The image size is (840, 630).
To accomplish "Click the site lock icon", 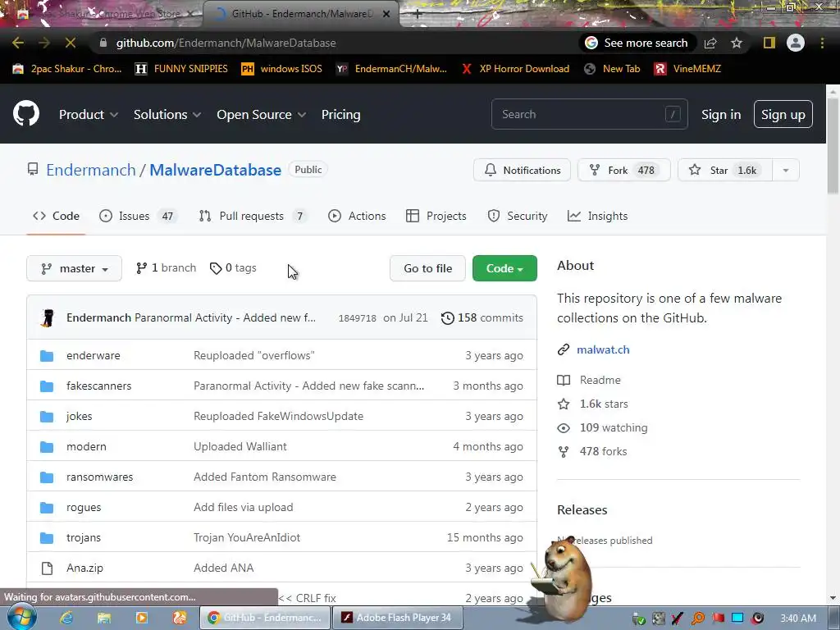I will click(103, 43).
